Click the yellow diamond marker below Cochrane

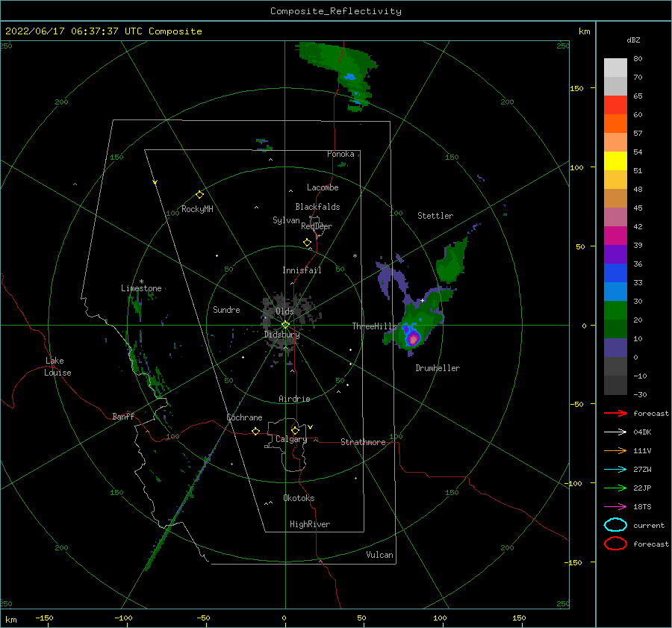pos(256,432)
